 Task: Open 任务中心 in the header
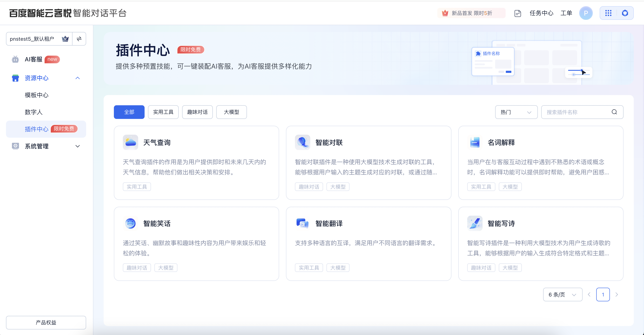click(541, 13)
